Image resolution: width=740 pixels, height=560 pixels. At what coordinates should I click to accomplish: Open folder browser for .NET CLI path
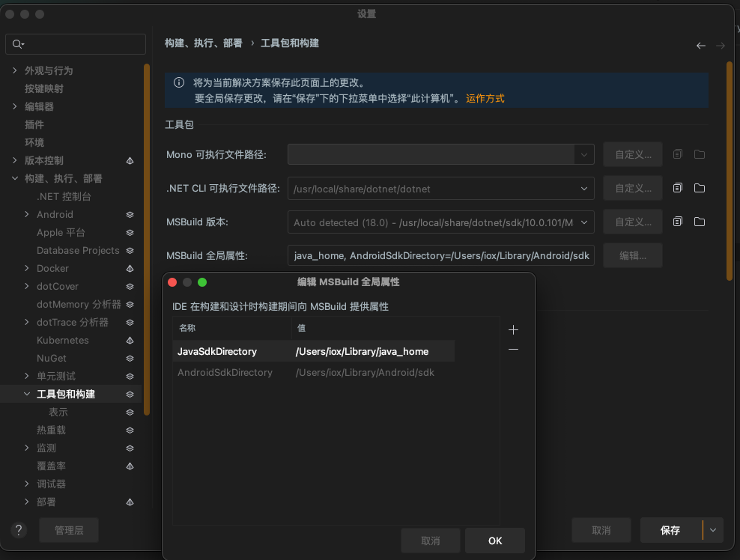click(x=700, y=188)
